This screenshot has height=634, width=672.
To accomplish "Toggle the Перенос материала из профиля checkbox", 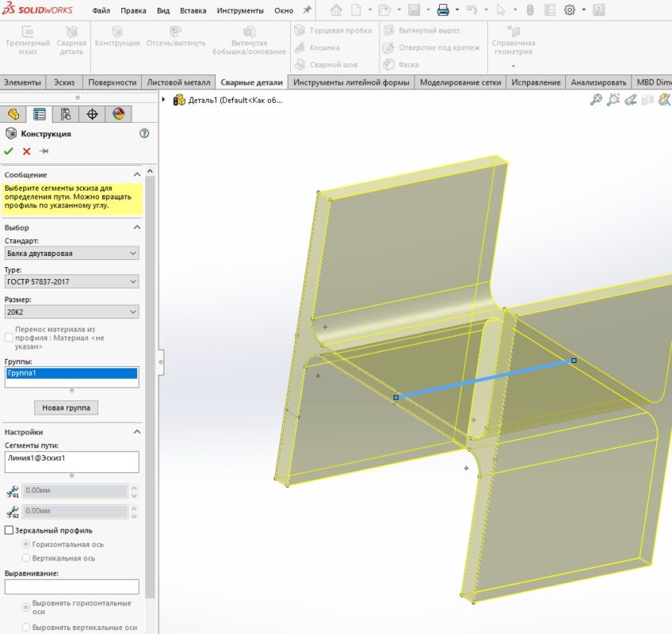I will (x=9, y=338).
